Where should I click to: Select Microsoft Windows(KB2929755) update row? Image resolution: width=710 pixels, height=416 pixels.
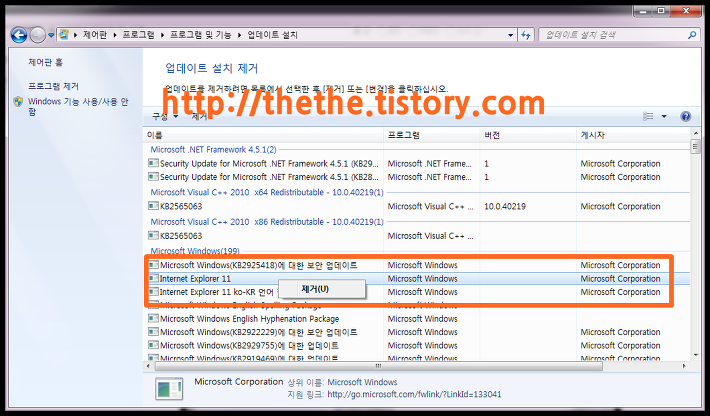[x=417, y=345]
